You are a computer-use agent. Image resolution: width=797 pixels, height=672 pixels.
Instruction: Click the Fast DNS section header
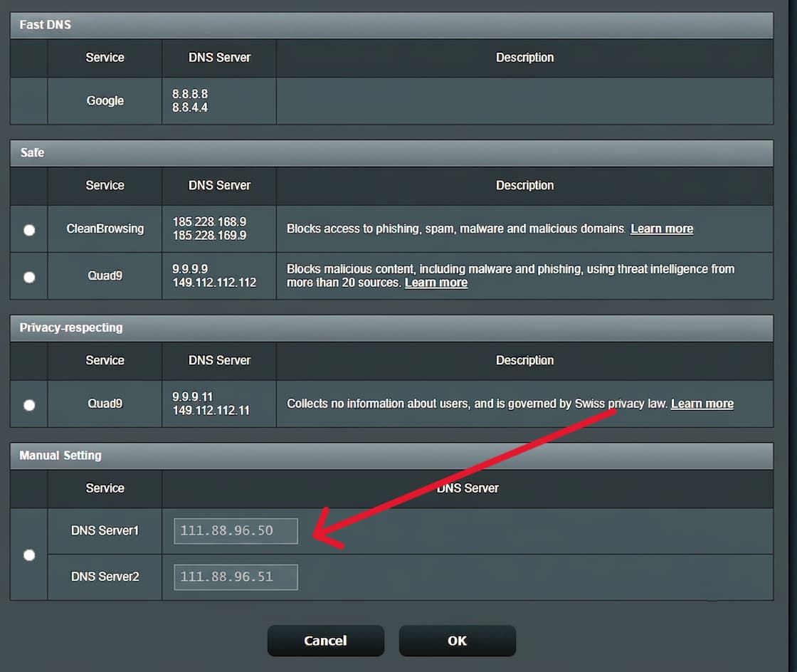[x=391, y=25]
